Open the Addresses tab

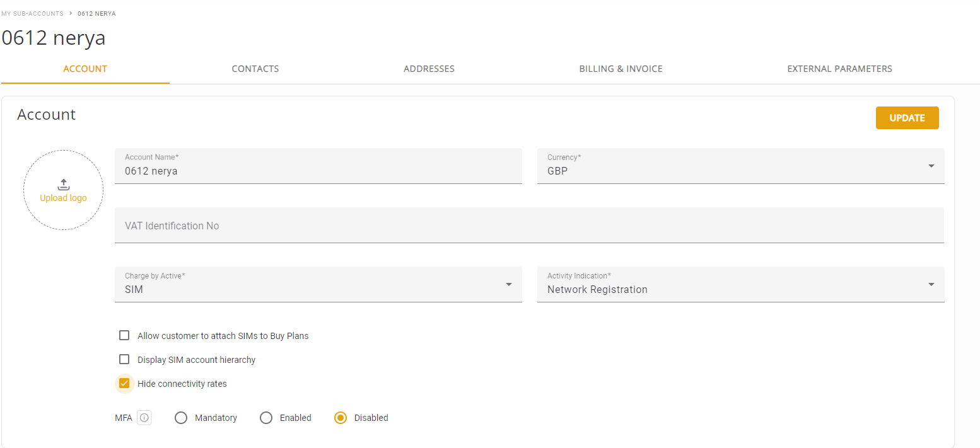(429, 69)
